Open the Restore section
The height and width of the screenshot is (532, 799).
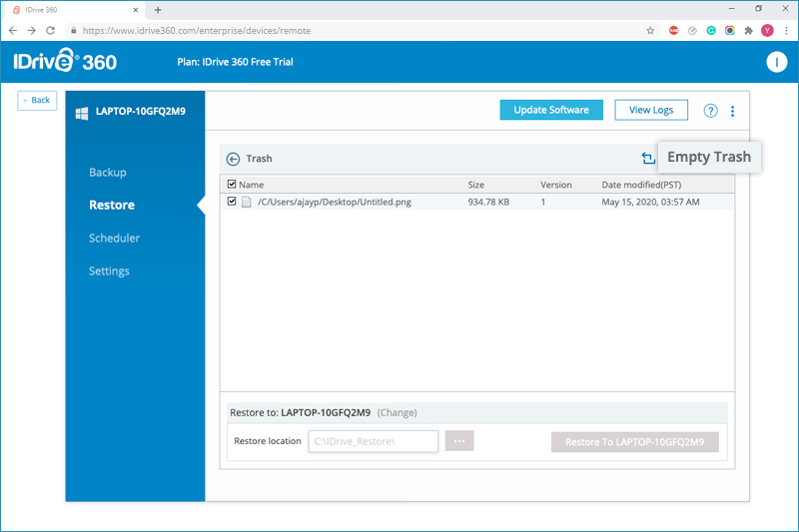[112, 206]
